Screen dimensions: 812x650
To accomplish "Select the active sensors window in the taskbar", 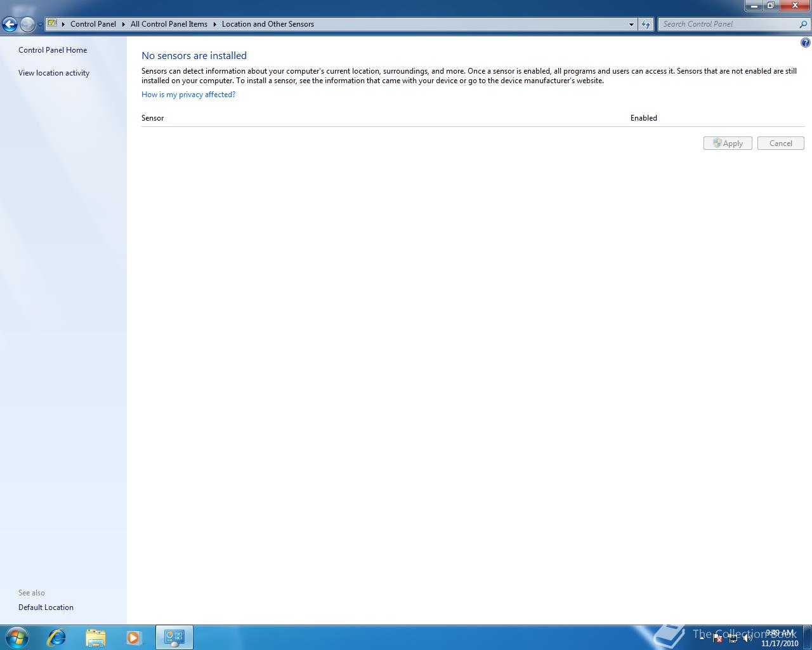I will coord(174,637).
